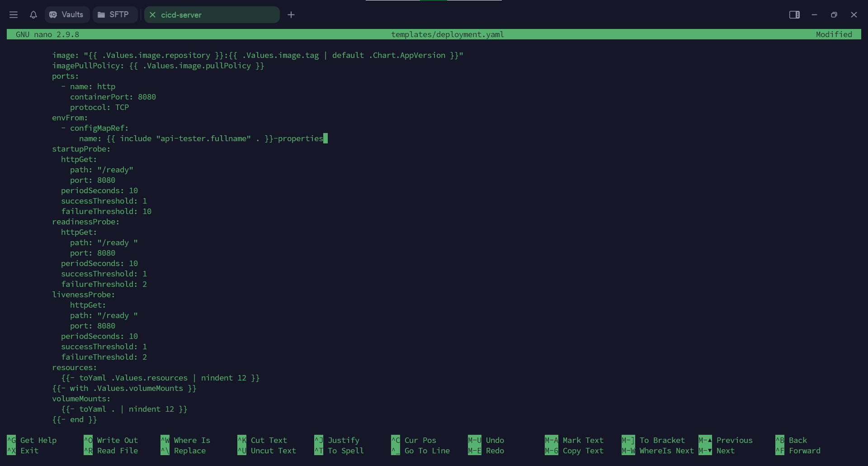Image resolution: width=868 pixels, height=466 pixels.
Task: Click the M-A Mark Text shortcut
Action: point(574,440)
